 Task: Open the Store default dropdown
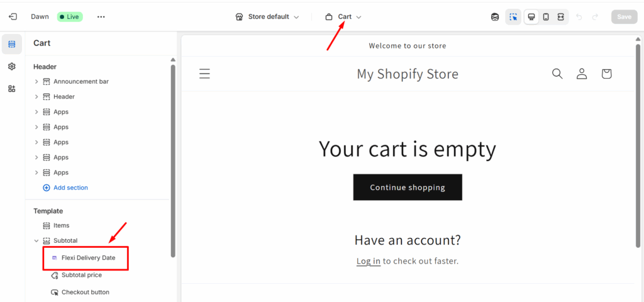tap(267, 17)
